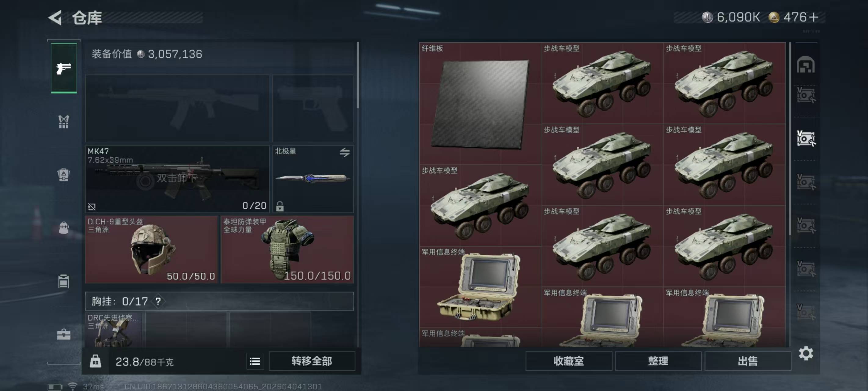Click the weight lock icon at 23.8/88
This screenshot has width=868, height=391.
tap(95, 361)
